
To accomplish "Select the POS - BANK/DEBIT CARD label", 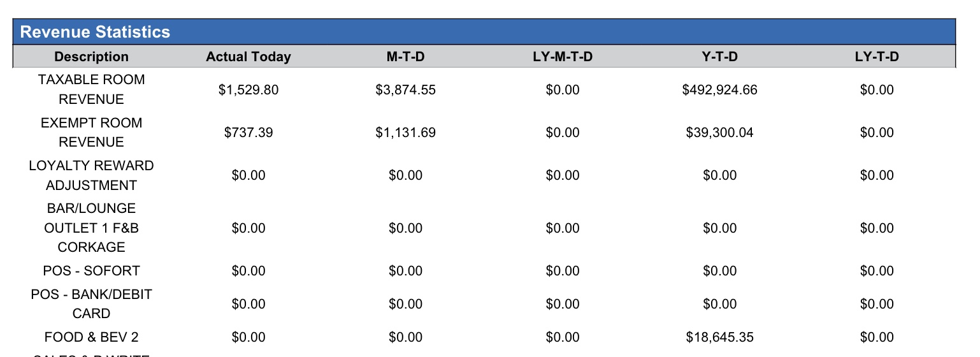I will (x=91, y=304).
